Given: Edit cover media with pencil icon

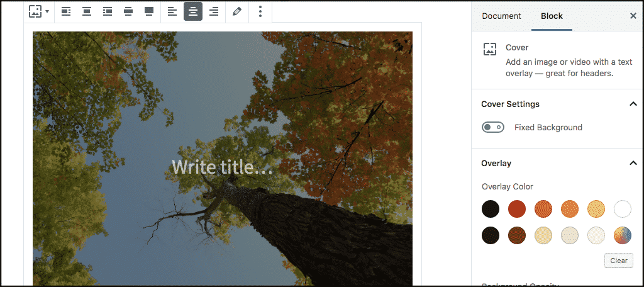Looking at the screenshot, I should [x=237, y=11].
